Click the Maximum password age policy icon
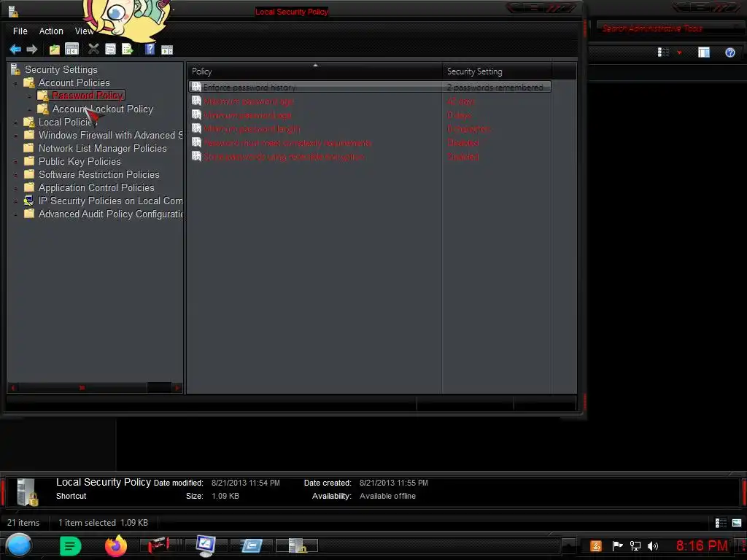Screen dimensions: 747x560 click(x=196, y=101)
